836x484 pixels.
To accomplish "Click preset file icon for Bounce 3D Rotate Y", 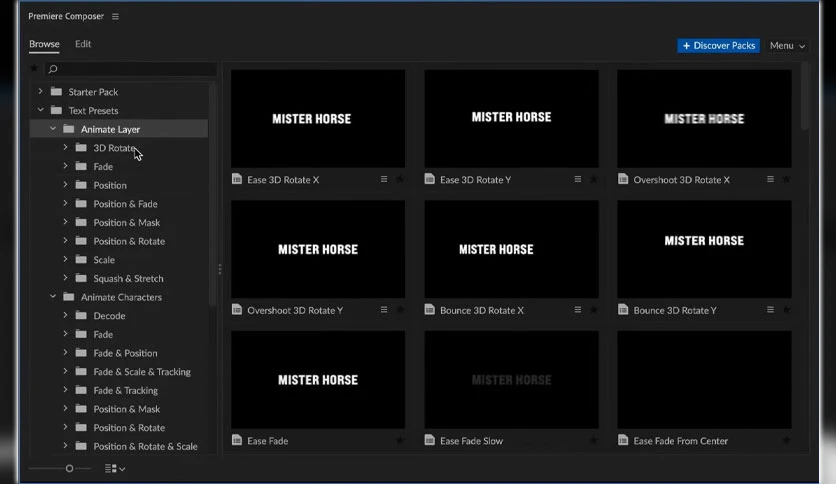I will (x=623, y=310).
